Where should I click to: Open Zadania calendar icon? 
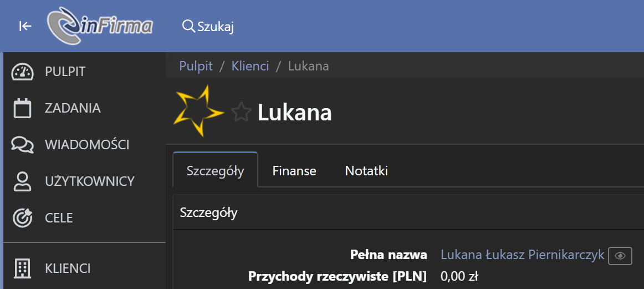click(22, 109)
